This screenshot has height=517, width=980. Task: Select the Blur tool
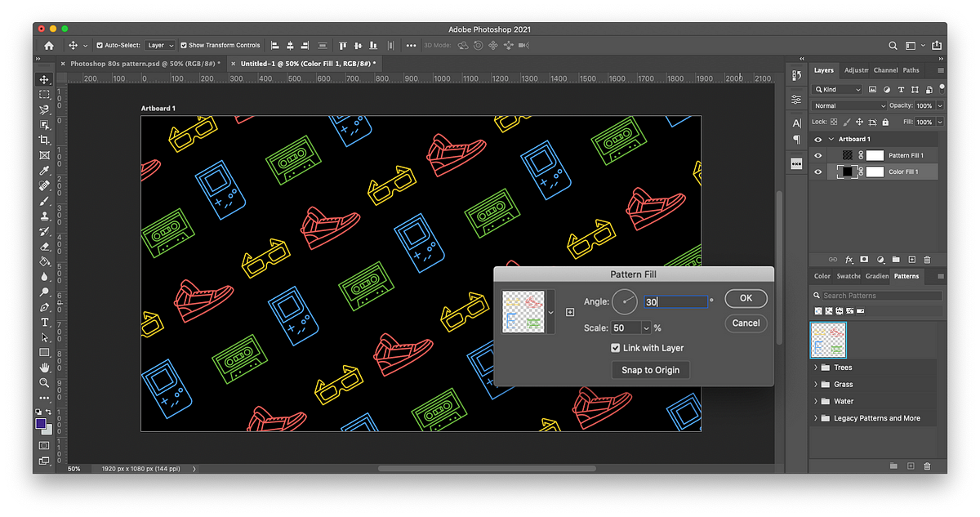pyautogui.click(x=45, y=277)
